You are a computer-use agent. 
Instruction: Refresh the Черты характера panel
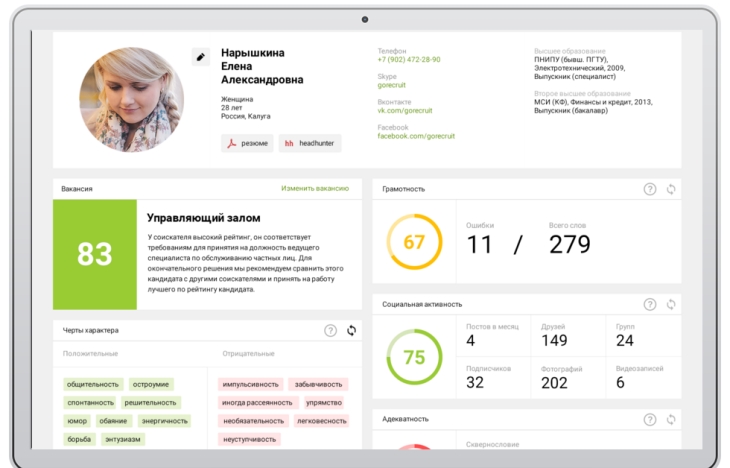pyautogui.click(x=351, y=331)
